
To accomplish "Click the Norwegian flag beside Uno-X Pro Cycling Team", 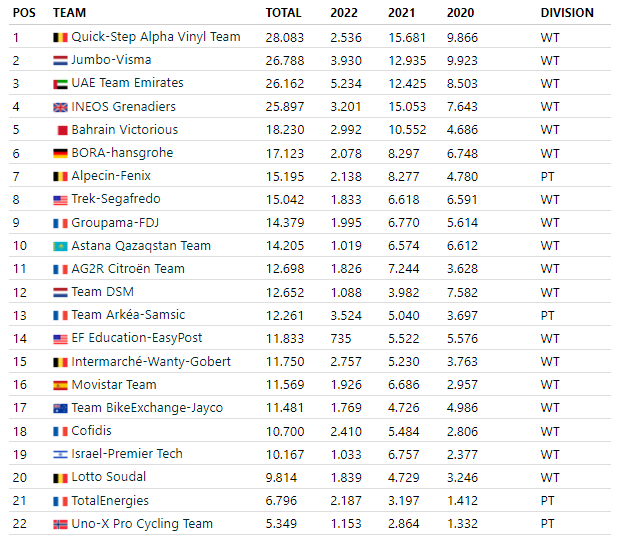I will (x=60, y=524).
